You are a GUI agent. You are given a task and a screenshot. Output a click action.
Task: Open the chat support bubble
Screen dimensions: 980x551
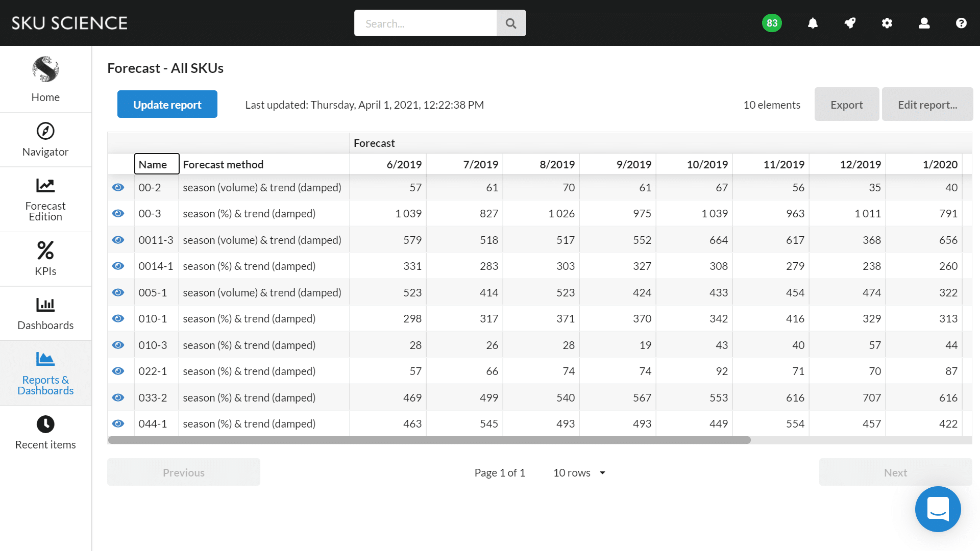[x=938, y=509]
